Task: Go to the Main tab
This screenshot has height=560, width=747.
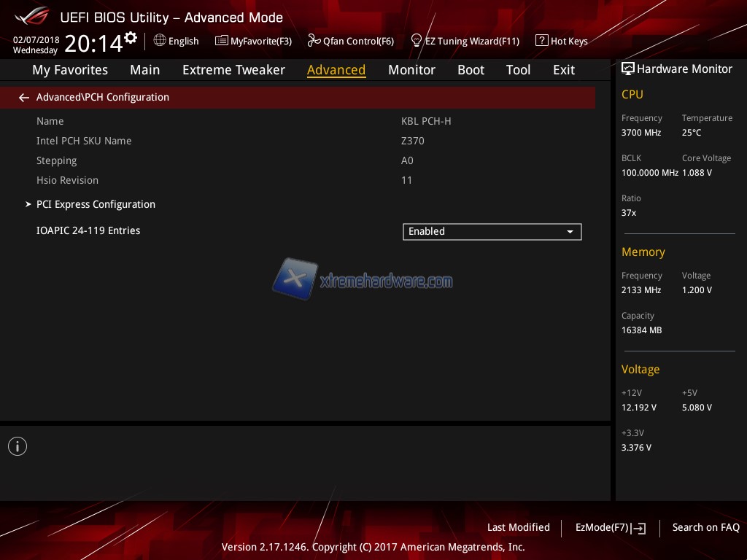Action: 144,70
